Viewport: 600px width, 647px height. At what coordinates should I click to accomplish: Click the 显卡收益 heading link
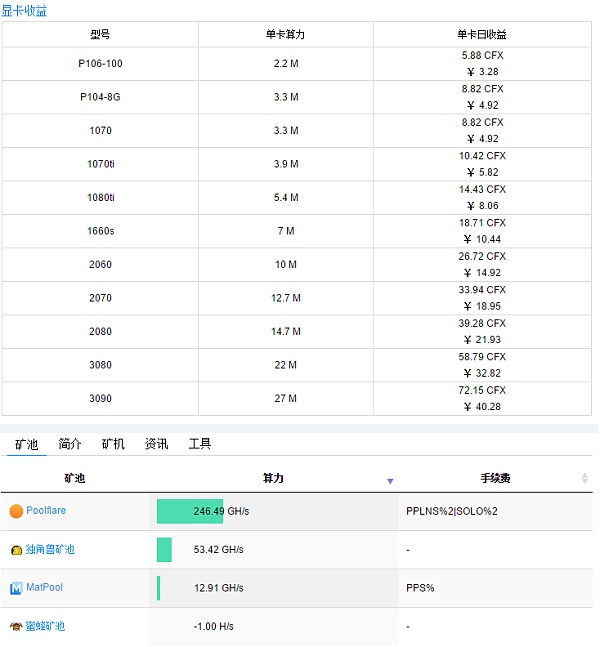tap(24, 11)
